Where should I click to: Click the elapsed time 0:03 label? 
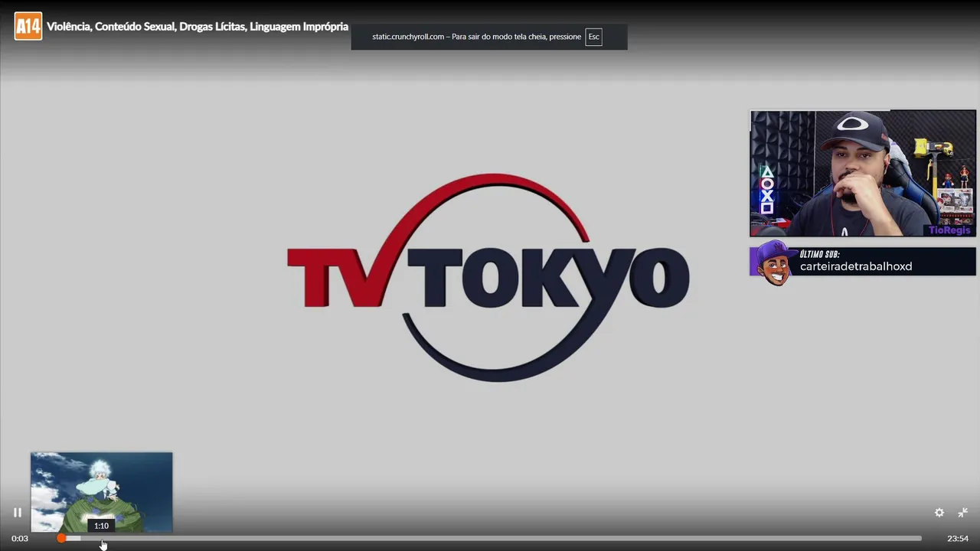coord(20,539)
